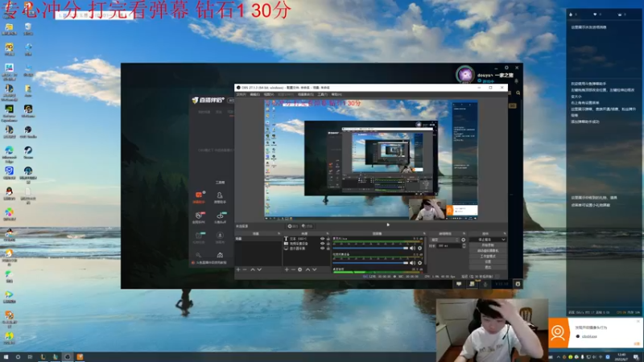Click the search magnifier in the Douyu window
This screenshot has width=644, height=362.
(x=518, y=93)
